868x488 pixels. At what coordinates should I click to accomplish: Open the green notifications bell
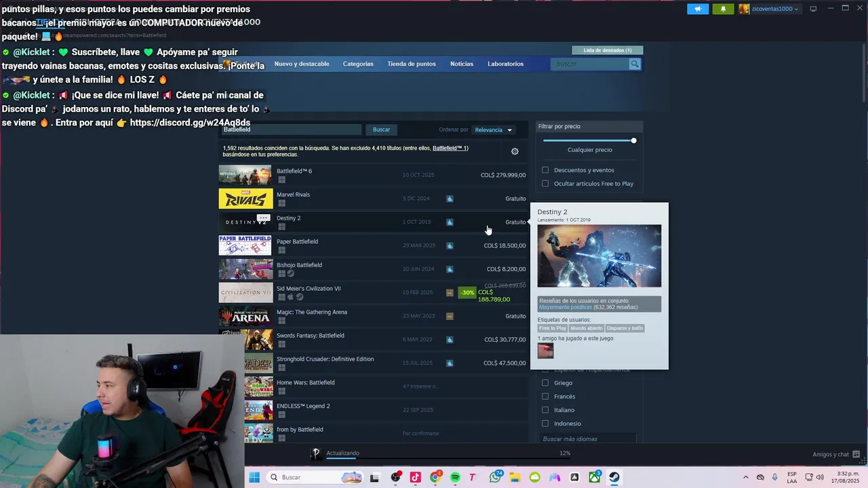click(x=723, y=9)
